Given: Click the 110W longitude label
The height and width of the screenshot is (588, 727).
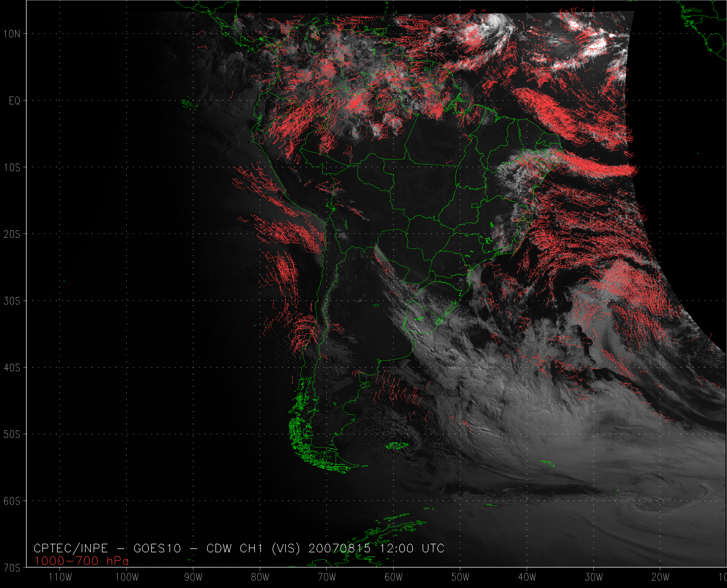Looking at the screenshot, I should pyautogui.click(x=60, y=577).
